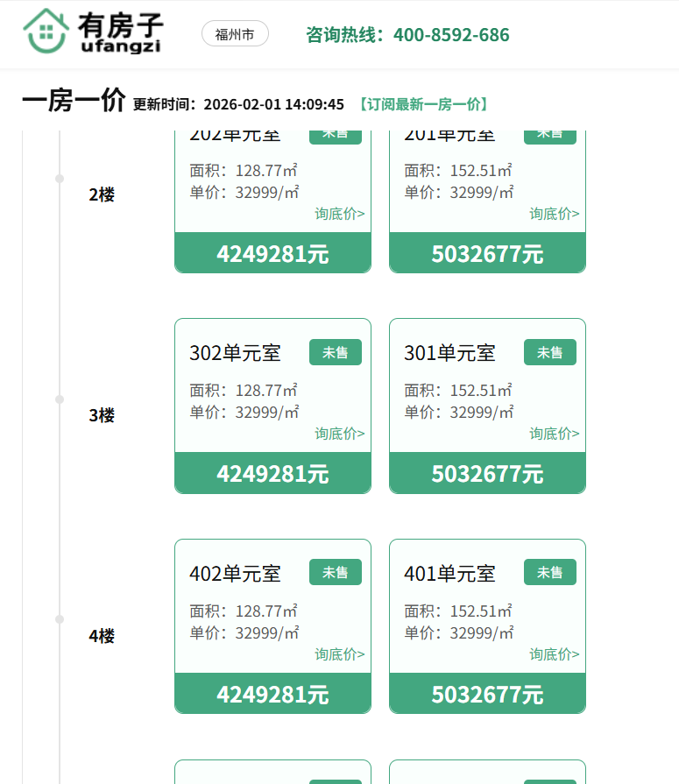Click 询底价 link in 402单元室 card
Viewport: 679px width, 784px height.
click(x=340, y=654)
